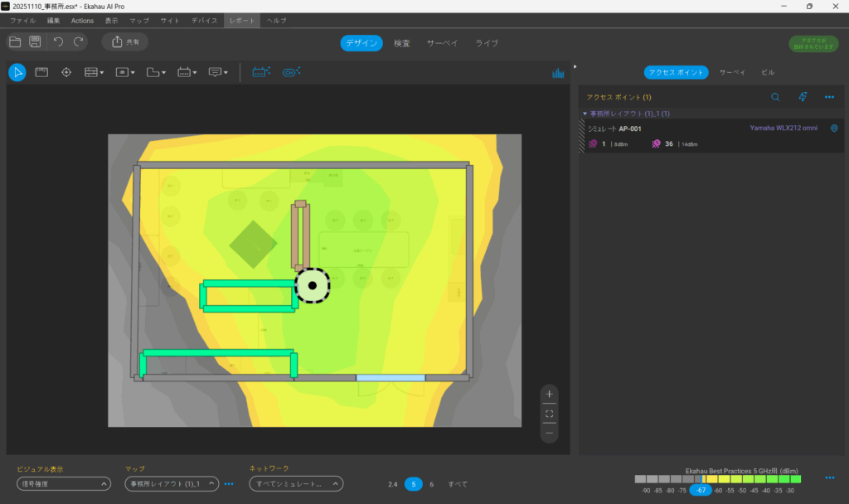Collapse the 事務所レイアウト (1)_1 tree group
The image size is (849, 504).
click(585, 114)
